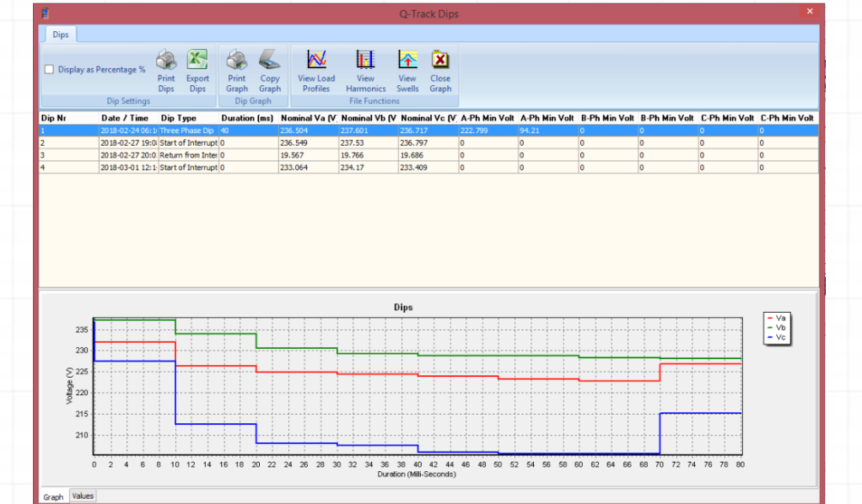Click the Dip Type column header

(179, 119)
